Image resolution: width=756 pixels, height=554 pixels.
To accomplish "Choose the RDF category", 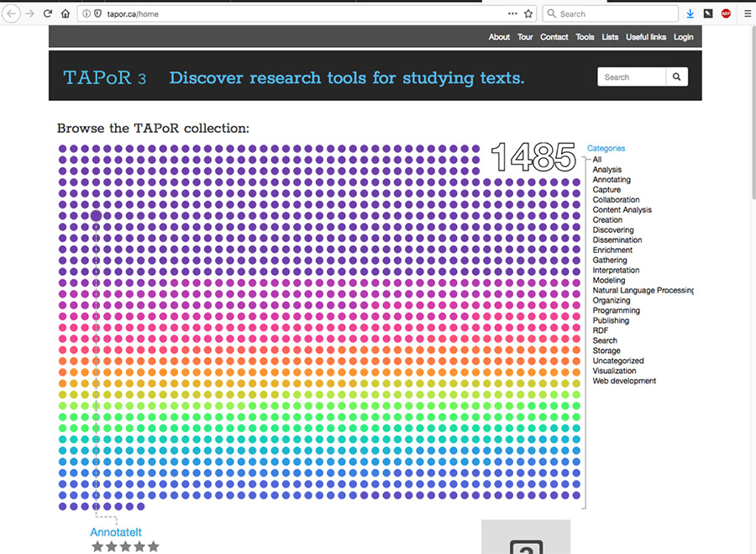I will [x=601, y=330].
